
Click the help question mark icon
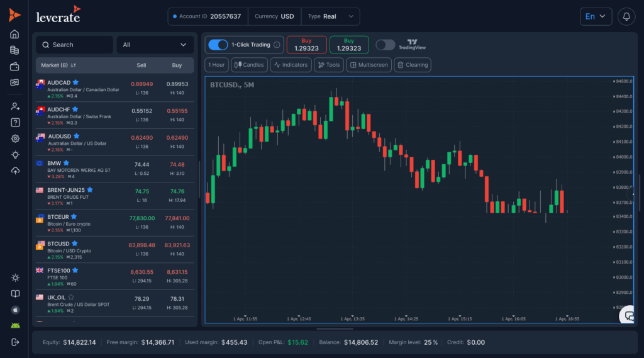(x=14, y=122)
